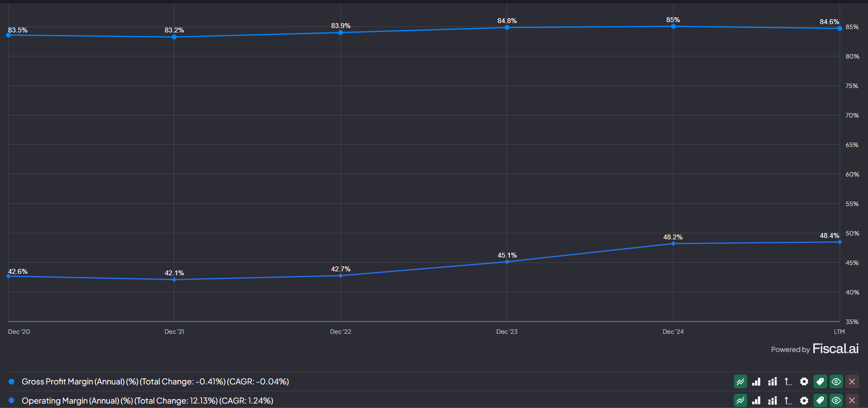Click the LTM x-axis label

click(840, 332)
